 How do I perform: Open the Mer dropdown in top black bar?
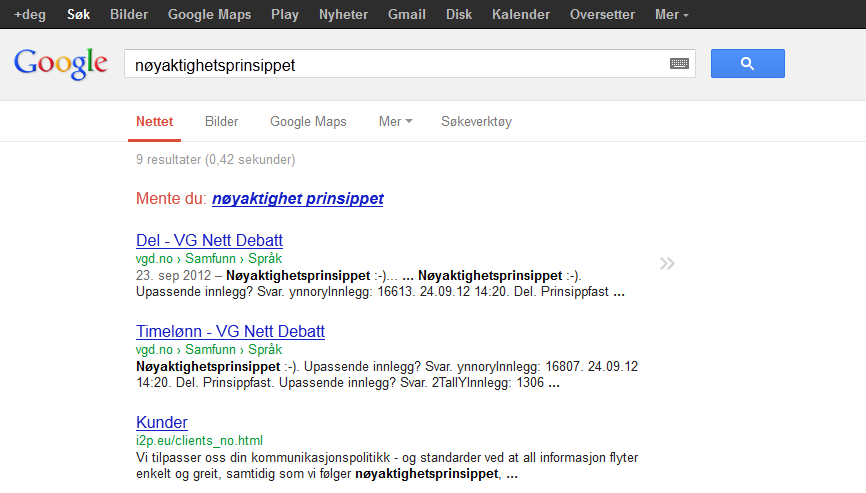(672, 14)
